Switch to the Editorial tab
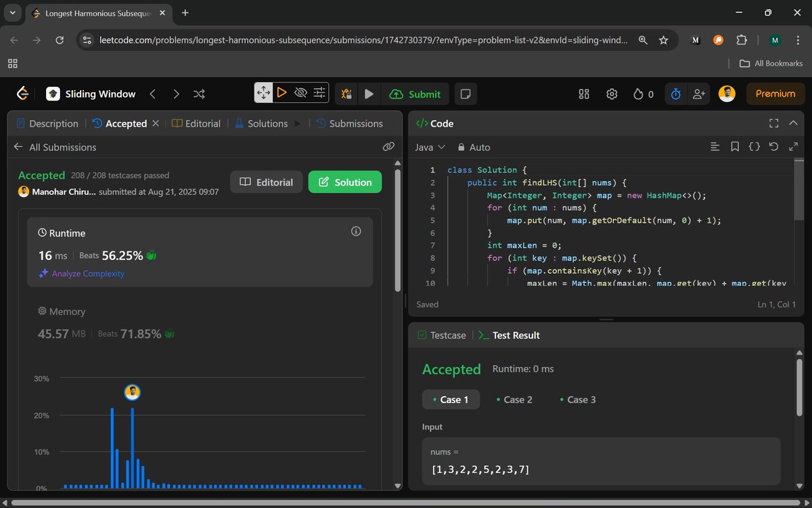The height and width of the screenshot is (508, 812). (x=196, y=123)
